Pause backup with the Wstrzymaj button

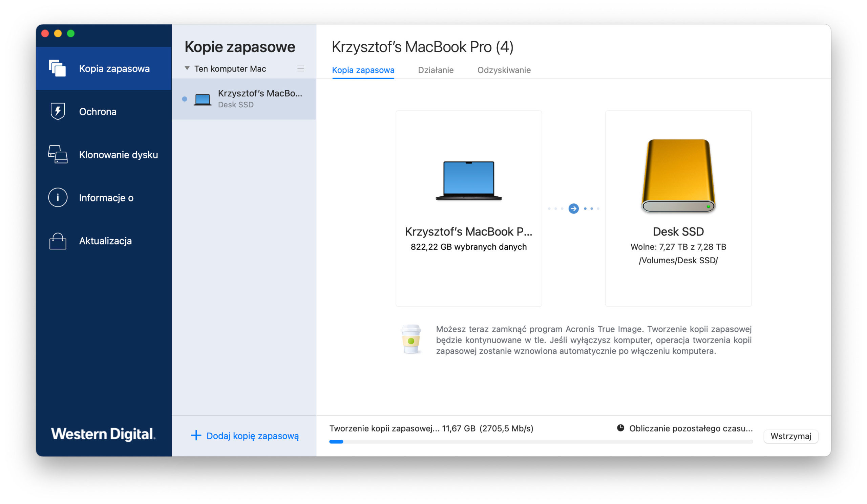[x=791, y=436]
